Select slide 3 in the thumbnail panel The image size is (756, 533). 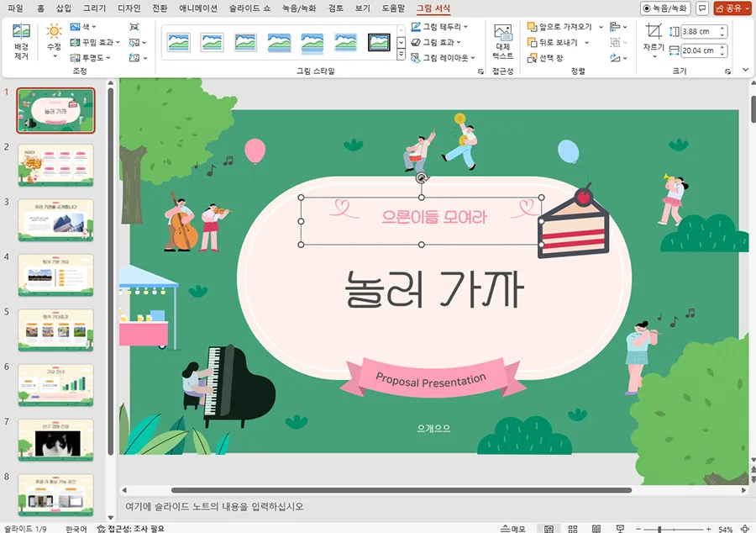click(x=55, y=219)
